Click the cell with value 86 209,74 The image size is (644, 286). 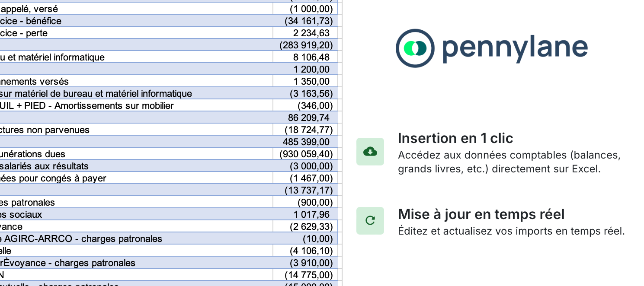pyautogui.click(x=306, y=118)
